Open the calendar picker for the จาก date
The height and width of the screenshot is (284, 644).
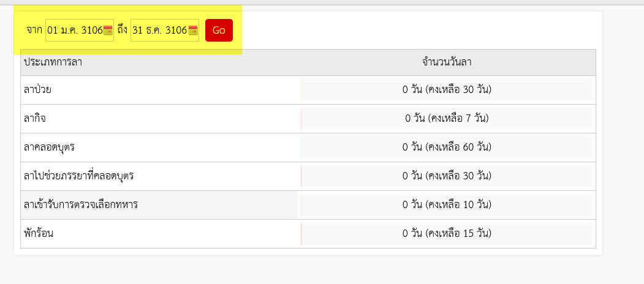(x=108, y=31)
